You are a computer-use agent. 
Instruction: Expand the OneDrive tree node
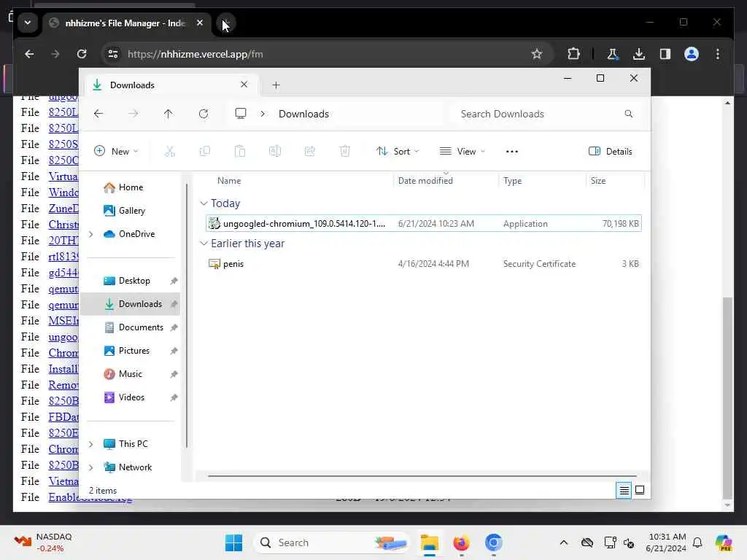(x=91, y=234)
